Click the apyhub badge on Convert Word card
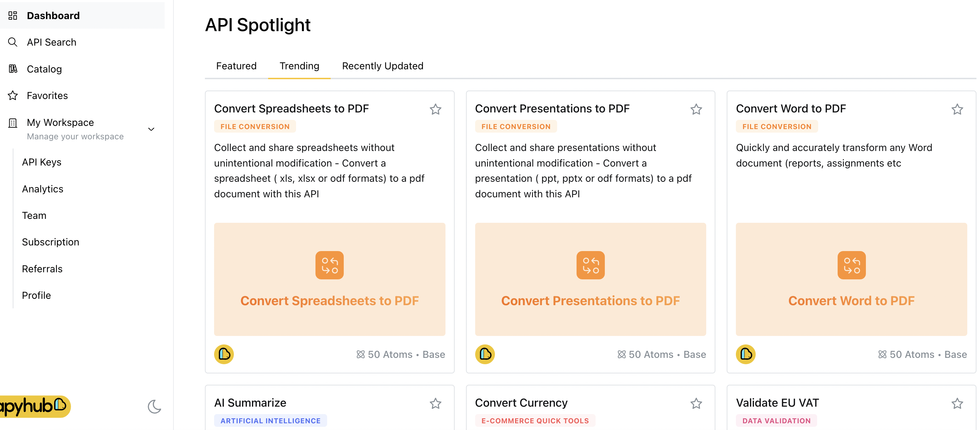 pos(746,354)
